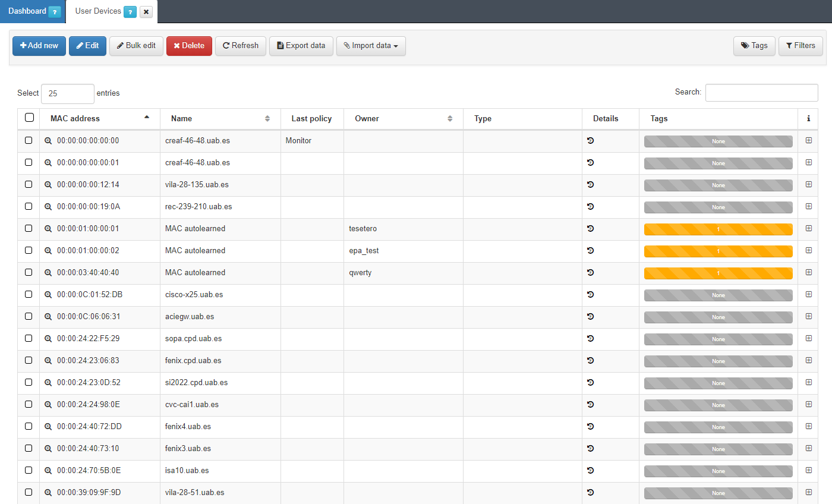Viewport: 832px width, 504px height.
Task: Select checkbox for fenix3.uab.es row
Action: (29, 448)
